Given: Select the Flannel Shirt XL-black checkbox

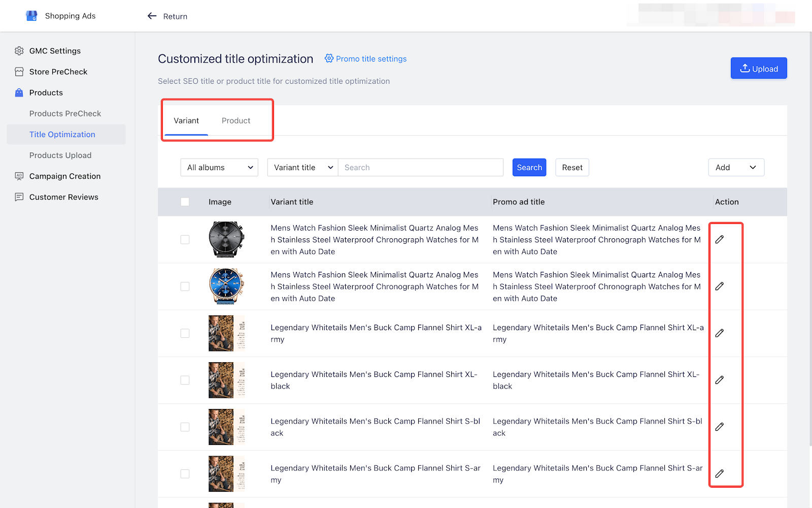Looking at the screenshot, I should click(185, 380).
